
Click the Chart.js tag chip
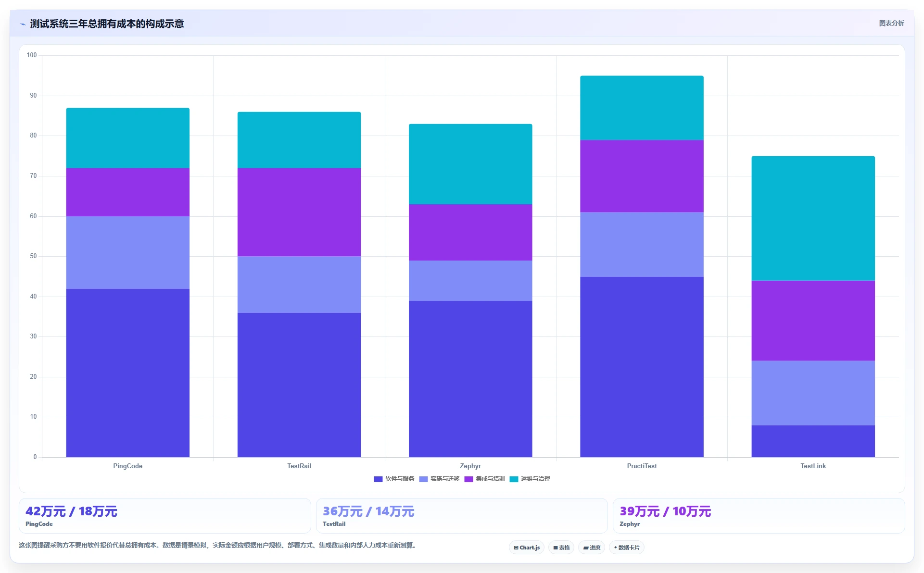coord(527,548)
